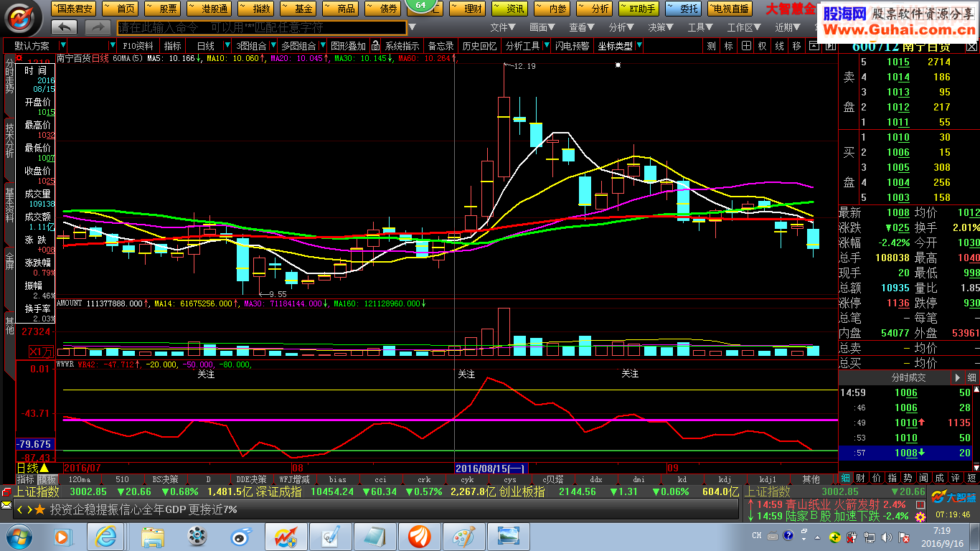Click the green 64 indicator badge

tap(420, 6)
